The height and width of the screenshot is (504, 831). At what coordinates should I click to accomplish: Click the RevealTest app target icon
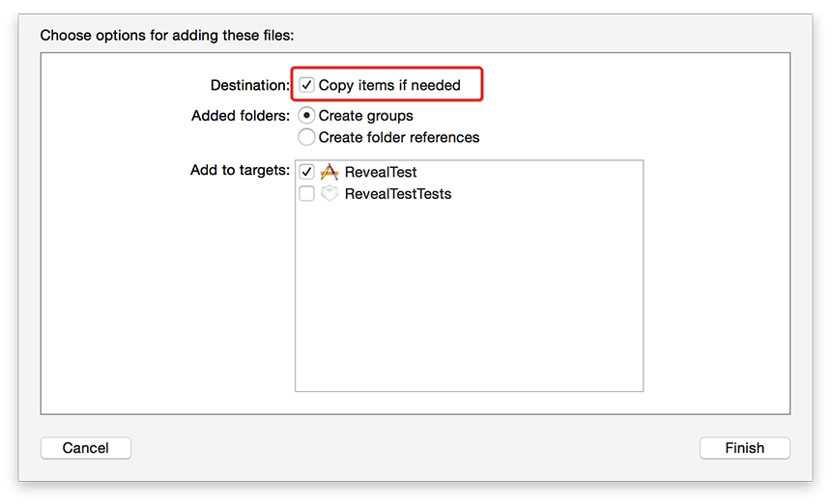point(330,172)
